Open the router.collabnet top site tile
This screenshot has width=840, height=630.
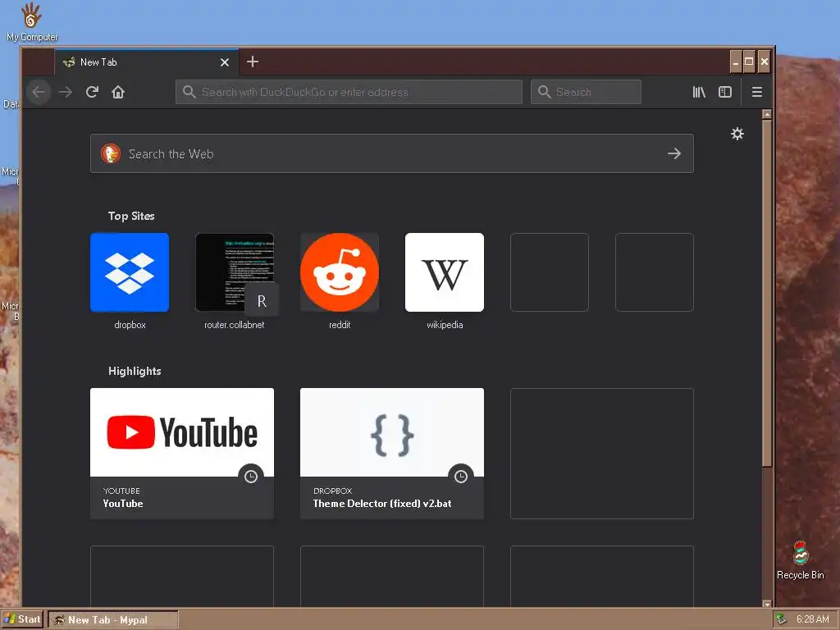235,272
